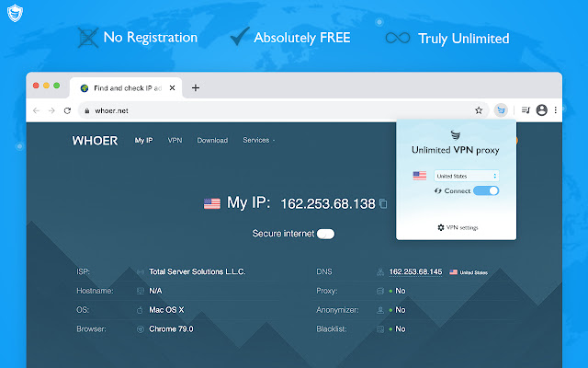
Task: Click the shield logo in top-left corner
Action: (15, 13)
